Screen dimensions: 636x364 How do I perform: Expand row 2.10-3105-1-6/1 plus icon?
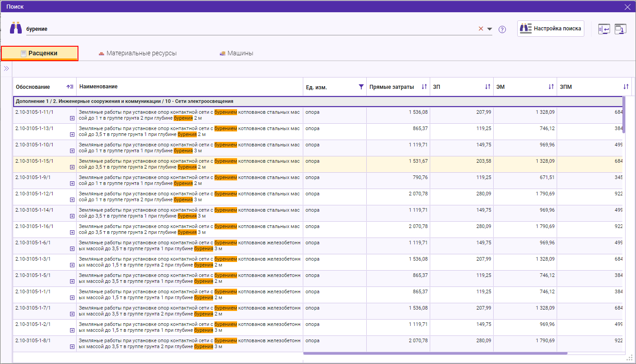(72, 249)
